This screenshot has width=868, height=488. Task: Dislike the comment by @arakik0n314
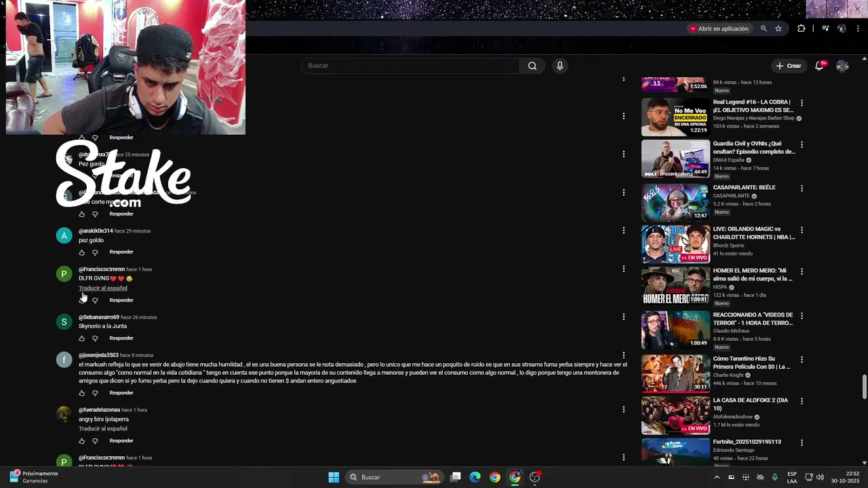(x=95, y=252)
